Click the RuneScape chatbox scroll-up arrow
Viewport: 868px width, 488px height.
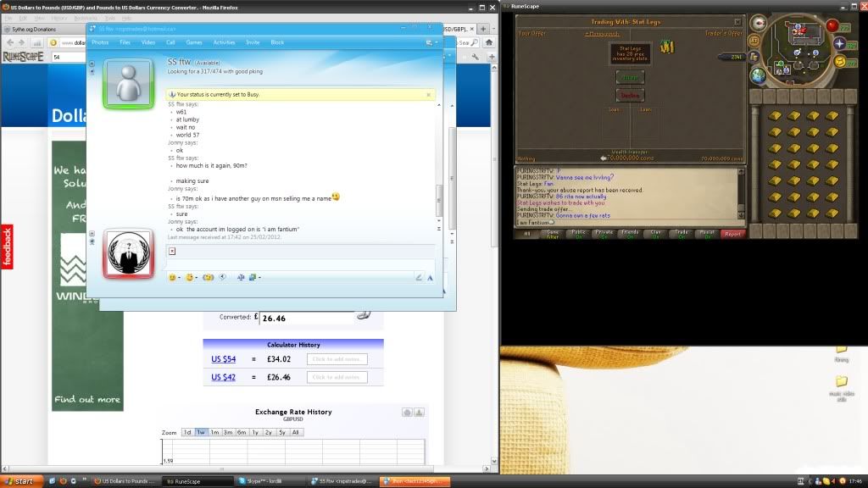(741, 171)
